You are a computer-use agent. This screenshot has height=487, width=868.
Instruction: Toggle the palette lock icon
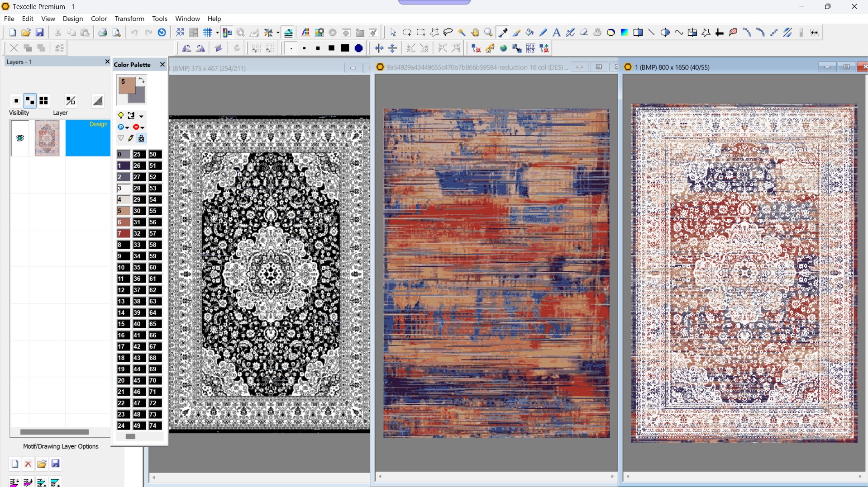click(141, 138)
